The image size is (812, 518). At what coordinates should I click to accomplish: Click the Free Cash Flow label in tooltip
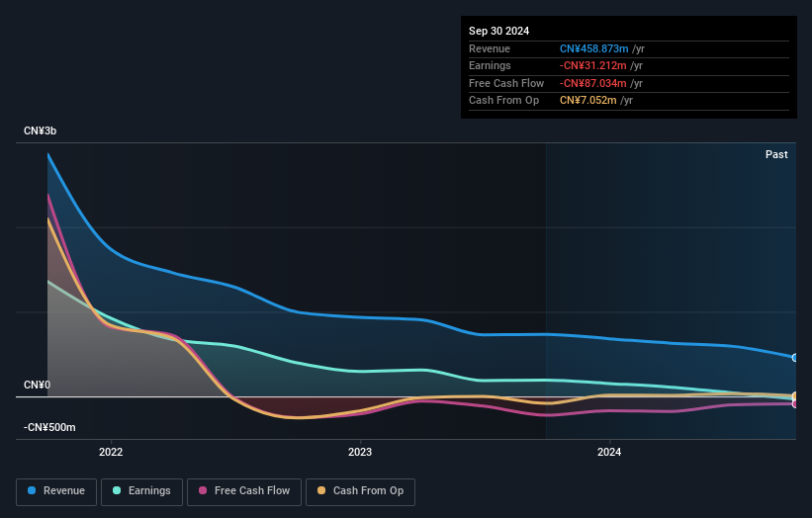click(x=506, y=83)
